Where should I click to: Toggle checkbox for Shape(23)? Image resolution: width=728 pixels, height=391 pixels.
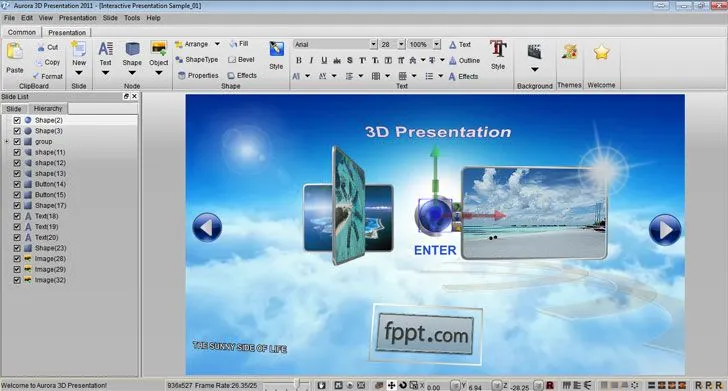coord(17,248)
